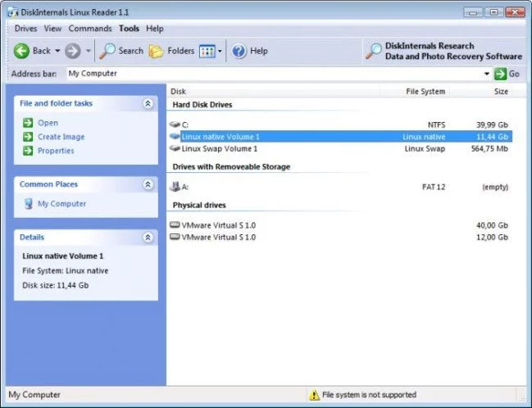
Task: Collapse the Common Places panel
Action: click(x=148, y=184)
